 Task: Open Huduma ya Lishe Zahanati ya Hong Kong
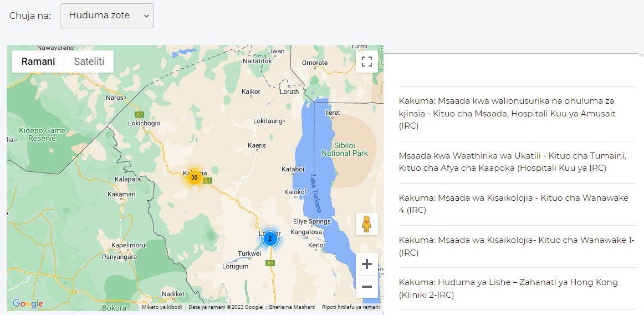[517, 289]
